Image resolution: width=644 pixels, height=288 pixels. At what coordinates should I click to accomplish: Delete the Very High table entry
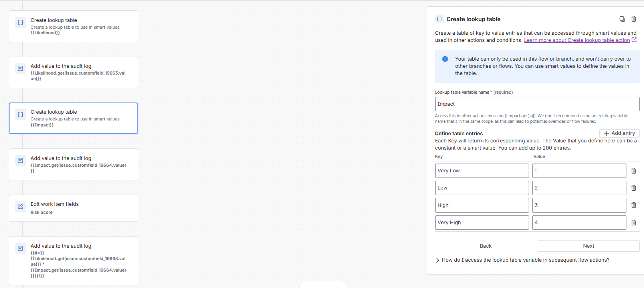tap(634, 223)
